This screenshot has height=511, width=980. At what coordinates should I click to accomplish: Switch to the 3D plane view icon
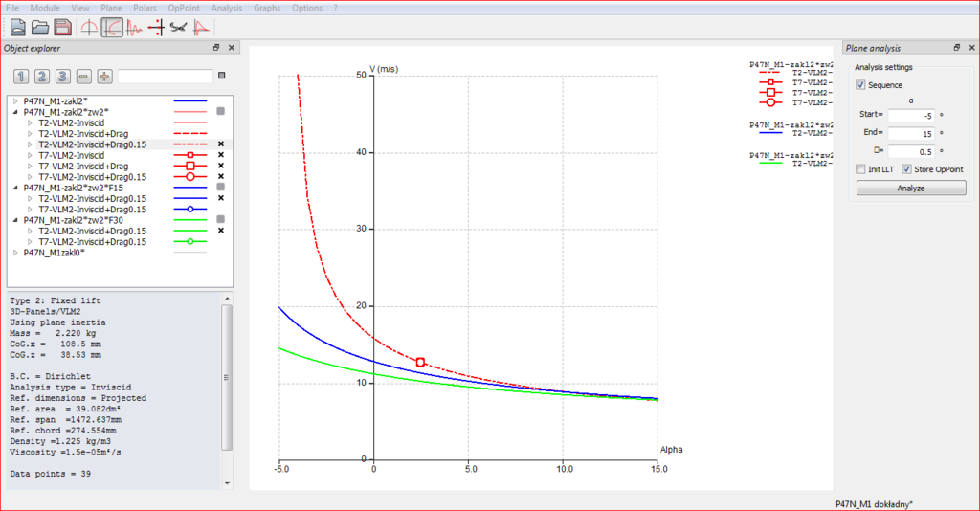pos(179,28)
